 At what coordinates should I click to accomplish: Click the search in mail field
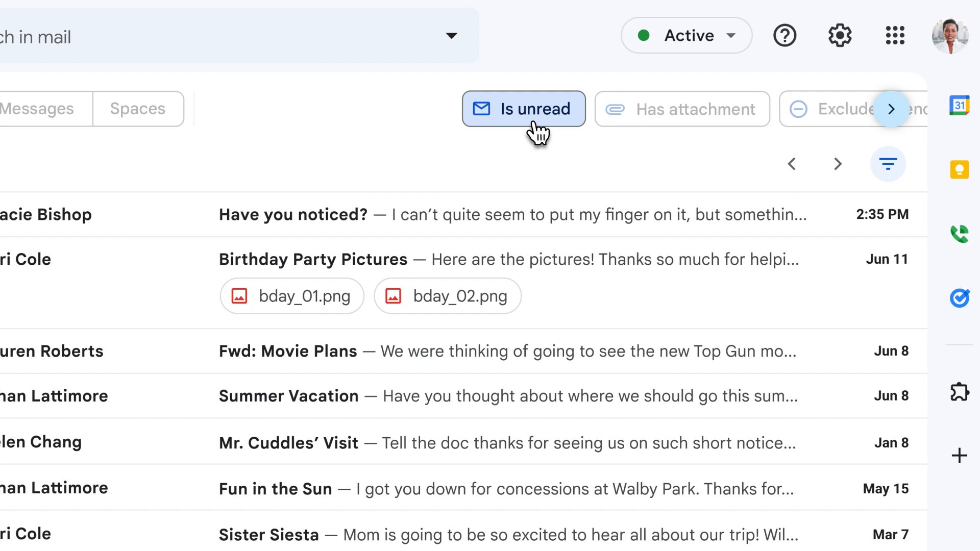point(204,37)
